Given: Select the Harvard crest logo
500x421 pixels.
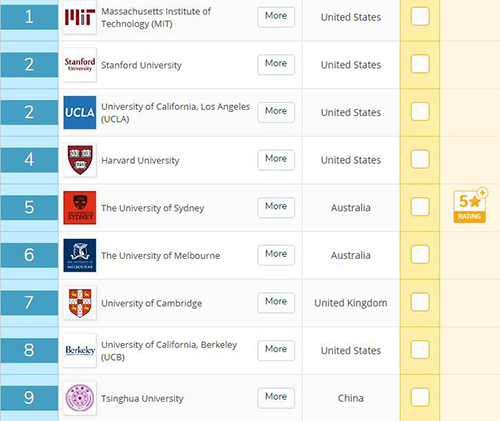Looking at the screenshot, I should 80,160.
